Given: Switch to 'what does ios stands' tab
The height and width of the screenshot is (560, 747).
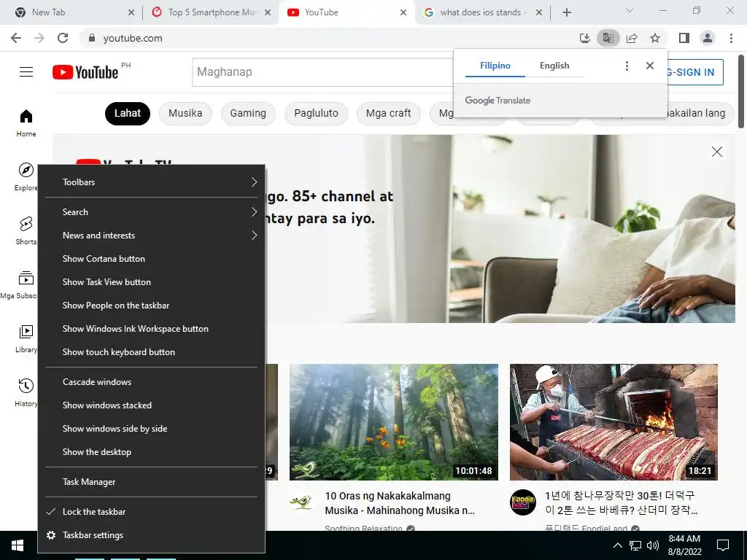Looking at the screenshot, I should pos(481,12).
